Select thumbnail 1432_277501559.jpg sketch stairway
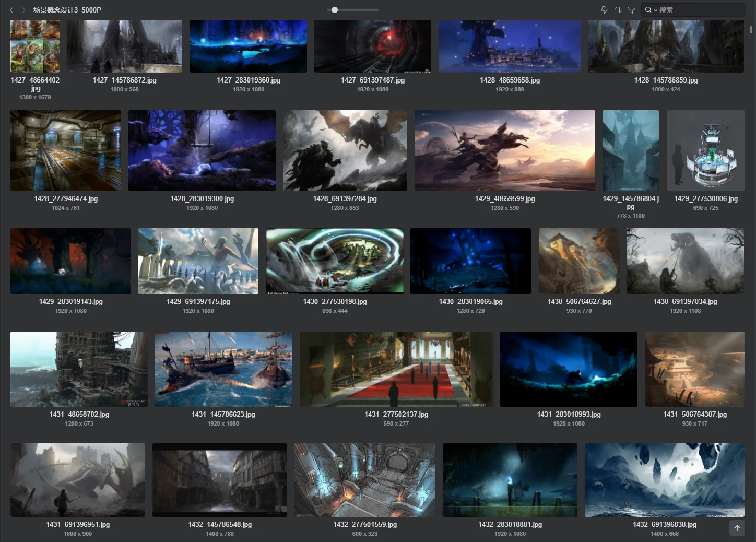756x542 pixels. pos(365,480)
